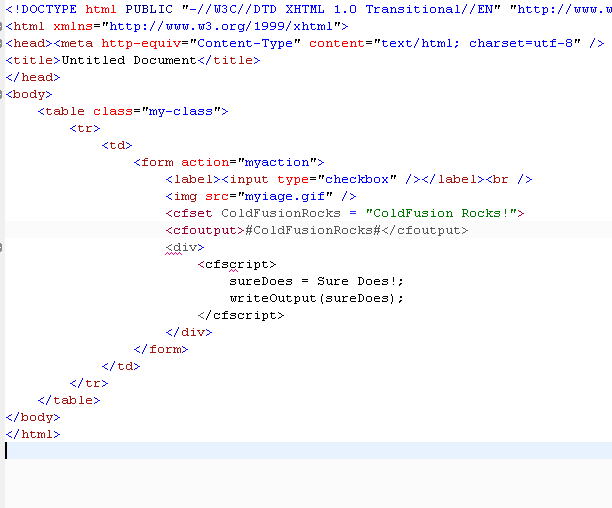Click "http://www.w3.org/1999/xhtml" value
This screenshot has height=508, width=612.
pos(221,26)
